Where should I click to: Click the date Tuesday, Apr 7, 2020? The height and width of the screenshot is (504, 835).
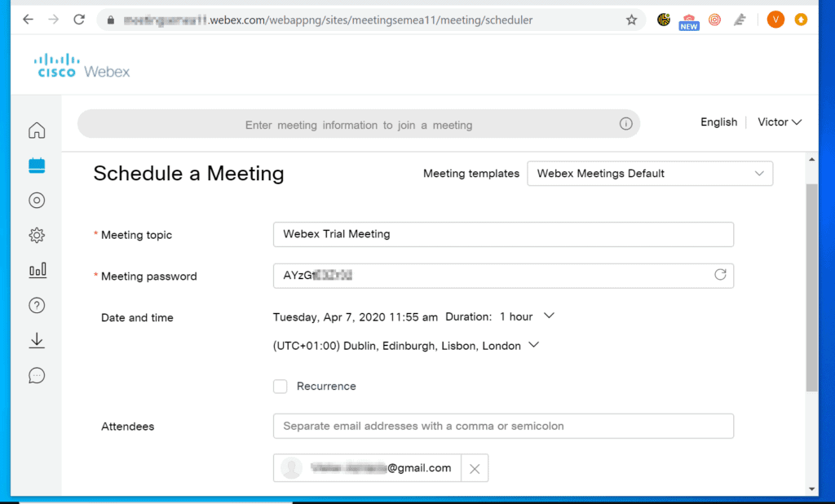point(329,317)
